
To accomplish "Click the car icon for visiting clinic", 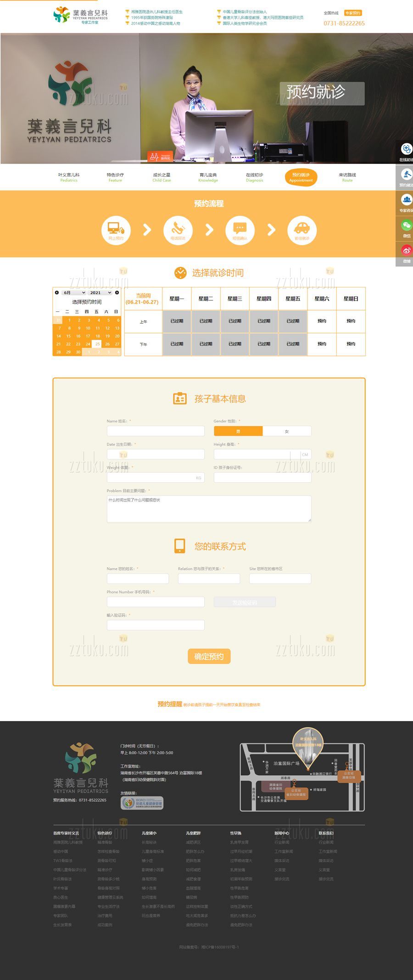I will (302, 230).
